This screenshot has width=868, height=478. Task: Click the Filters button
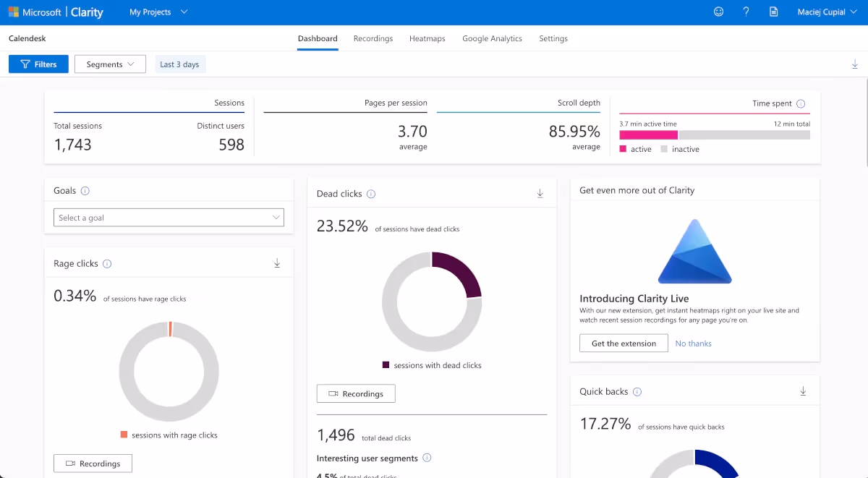[x=38, y=64]
